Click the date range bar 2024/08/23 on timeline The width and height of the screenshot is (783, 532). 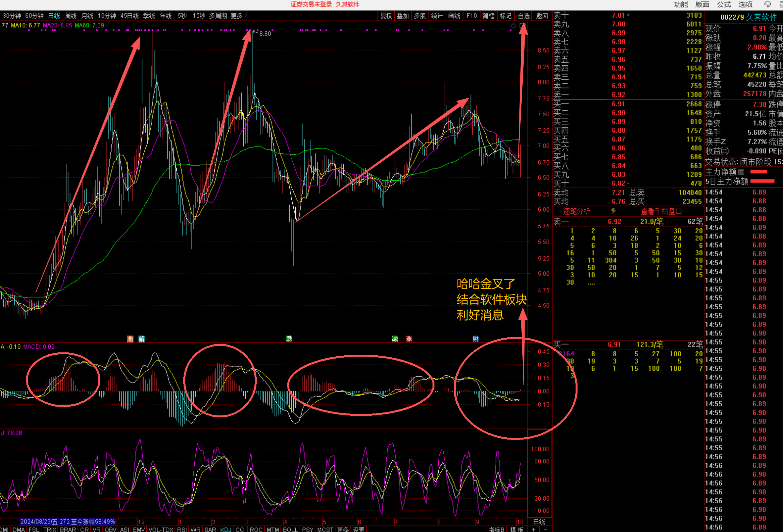(68, 522)
